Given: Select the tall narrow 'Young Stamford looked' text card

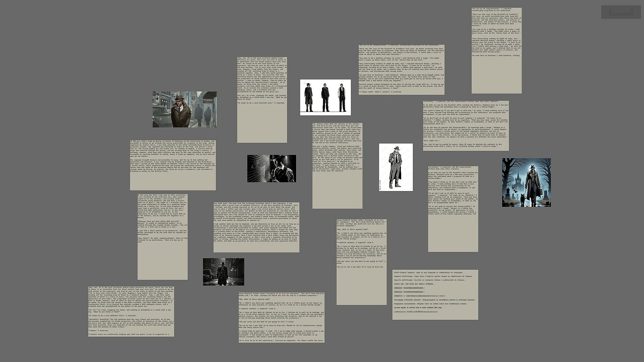Looking at the screenshot, I should [x=361, y=262].
